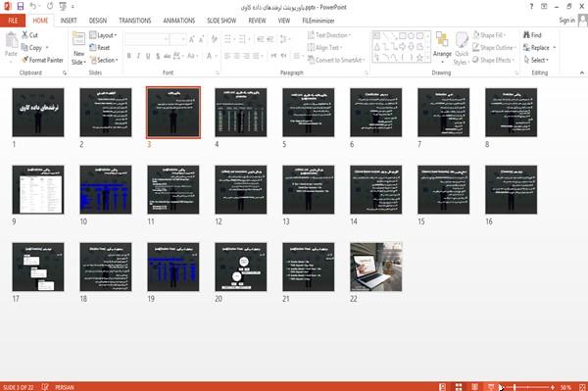Toggle Strikethrough formatting
The width and height of the screenshot is (588, 391).
[168, 56]
